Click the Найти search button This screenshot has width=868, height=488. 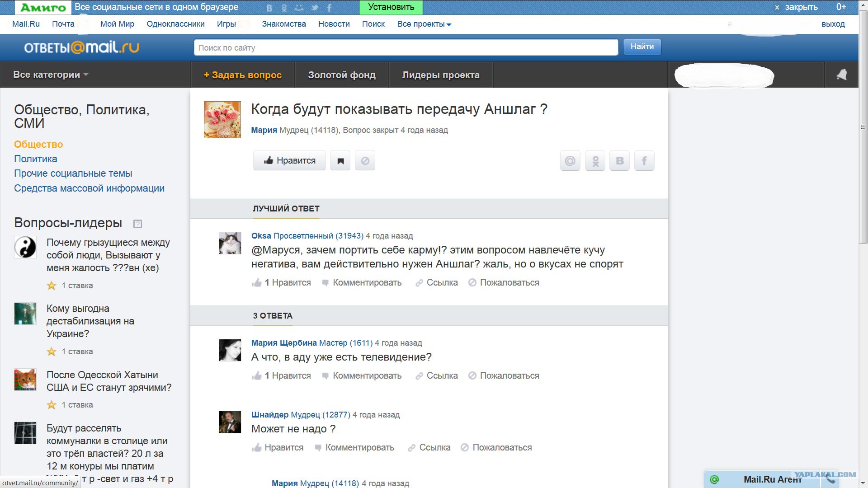pos(642,47)
